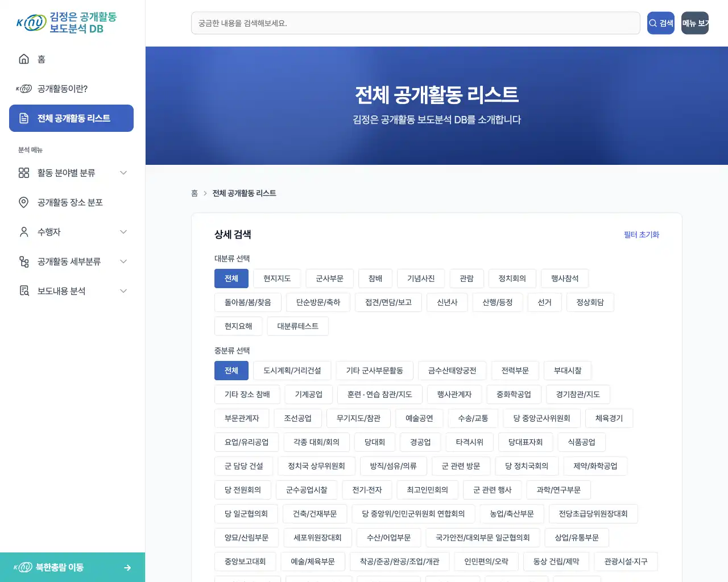Open the 메뉴 보기 button at top right
The image size is (728, 582).
tap(695, 23)
